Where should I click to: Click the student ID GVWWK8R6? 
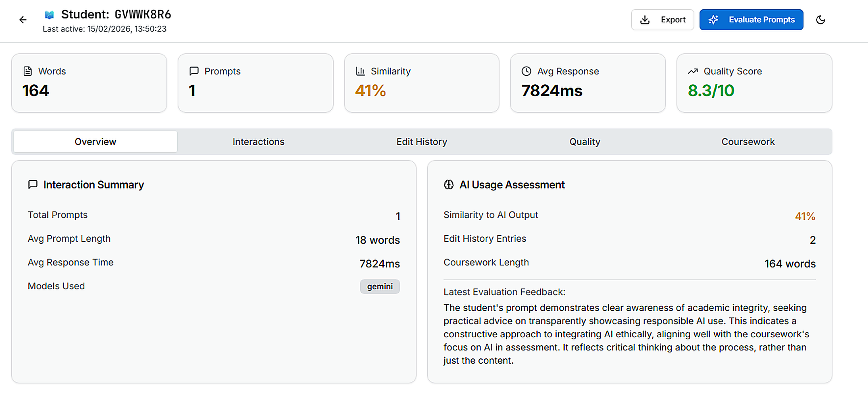click(x=143, y=14)
